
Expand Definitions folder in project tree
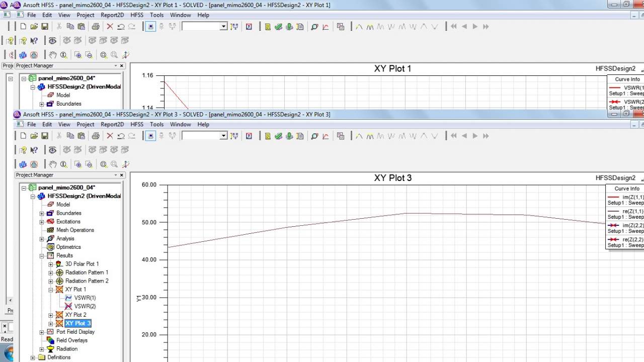click(x=33, y=357)
